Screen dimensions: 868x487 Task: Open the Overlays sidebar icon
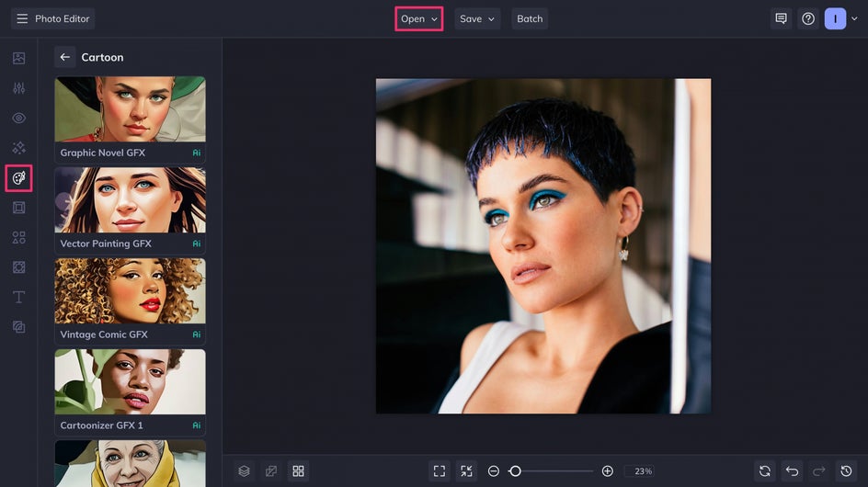click(18, 267)
